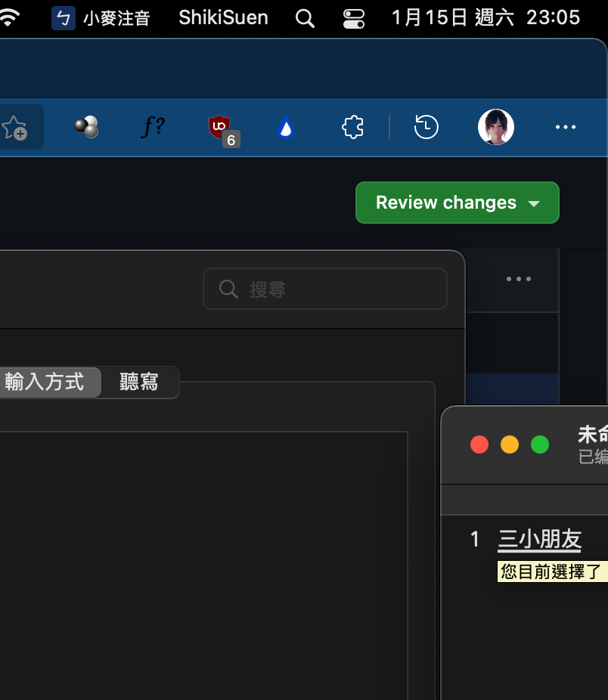Click the blue water drop extension icon
The width and height of the screenshot is (608, 700).
coord(286,127)
